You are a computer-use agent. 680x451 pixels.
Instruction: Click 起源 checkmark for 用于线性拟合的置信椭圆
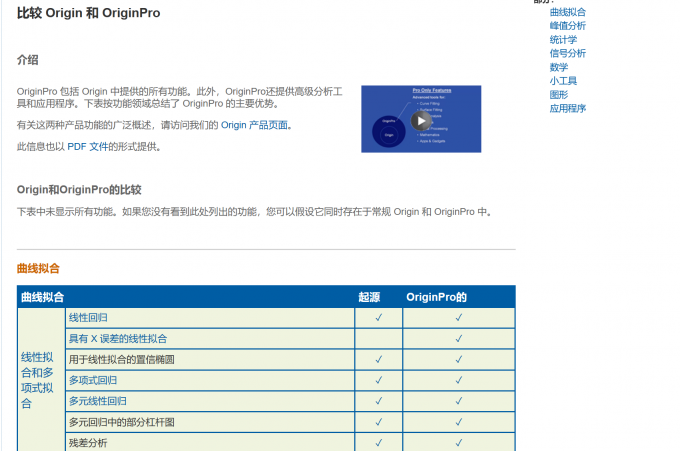(379, 359)
